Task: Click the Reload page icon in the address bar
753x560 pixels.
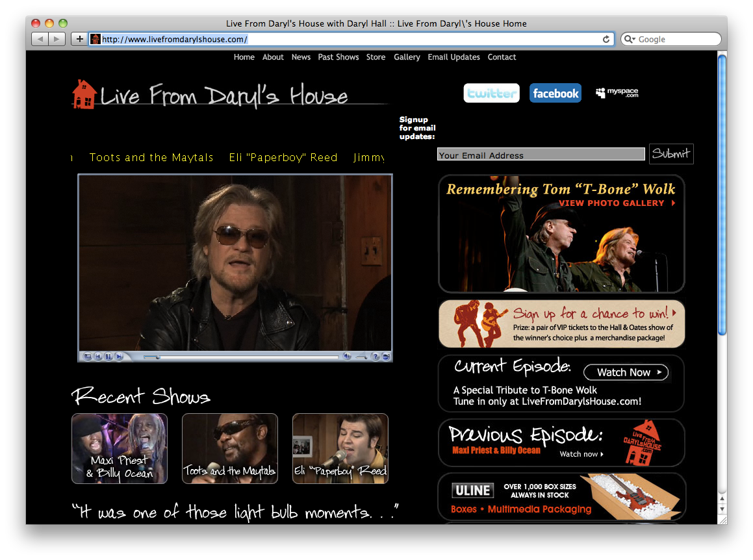Action: point(606,40)
